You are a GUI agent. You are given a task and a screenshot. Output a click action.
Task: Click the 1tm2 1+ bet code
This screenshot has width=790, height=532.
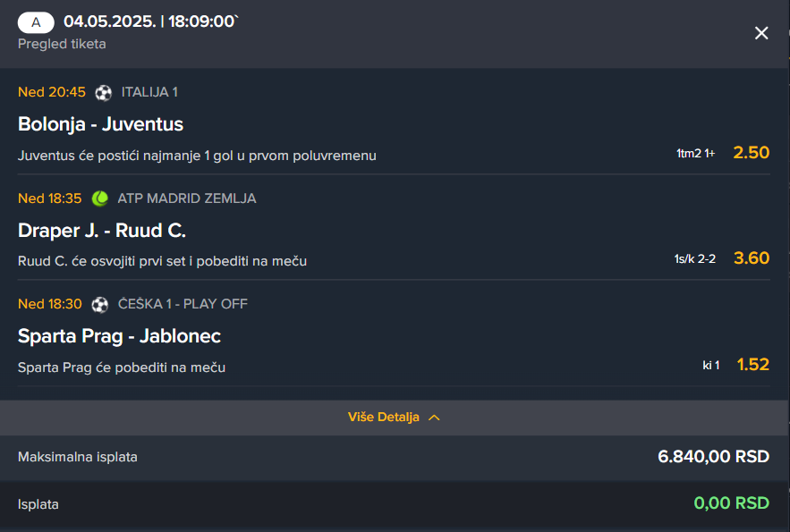(x=696, y=153)
